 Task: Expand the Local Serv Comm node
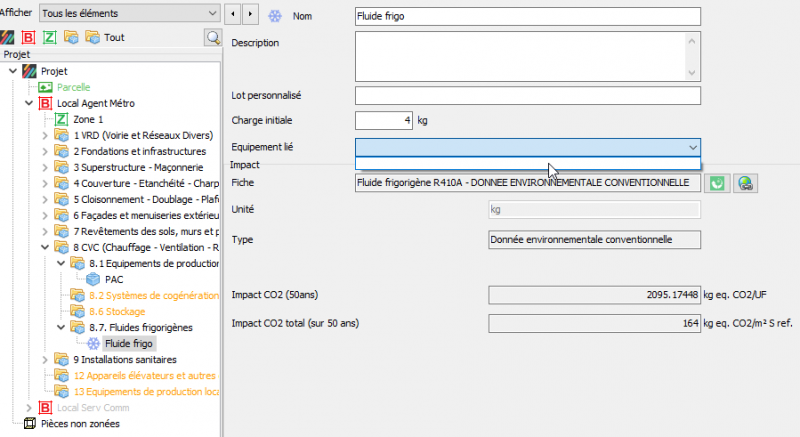pos(29,407)
